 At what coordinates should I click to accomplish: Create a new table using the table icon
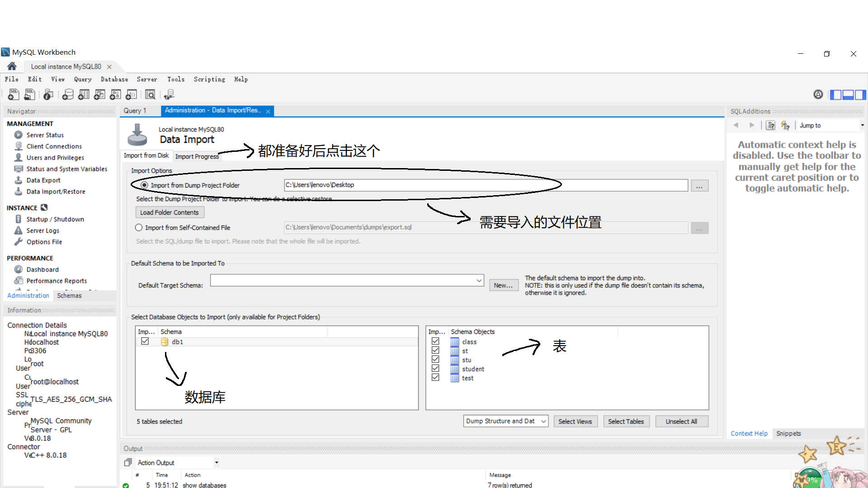click(x=84, y=94)
